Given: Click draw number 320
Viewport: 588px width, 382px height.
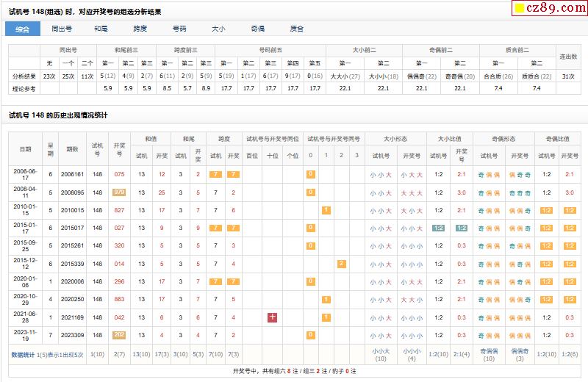Looking at the screenshot, I should (119, 245).
